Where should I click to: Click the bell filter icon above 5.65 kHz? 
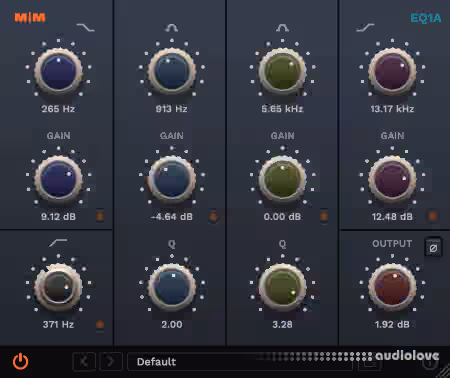282,28
